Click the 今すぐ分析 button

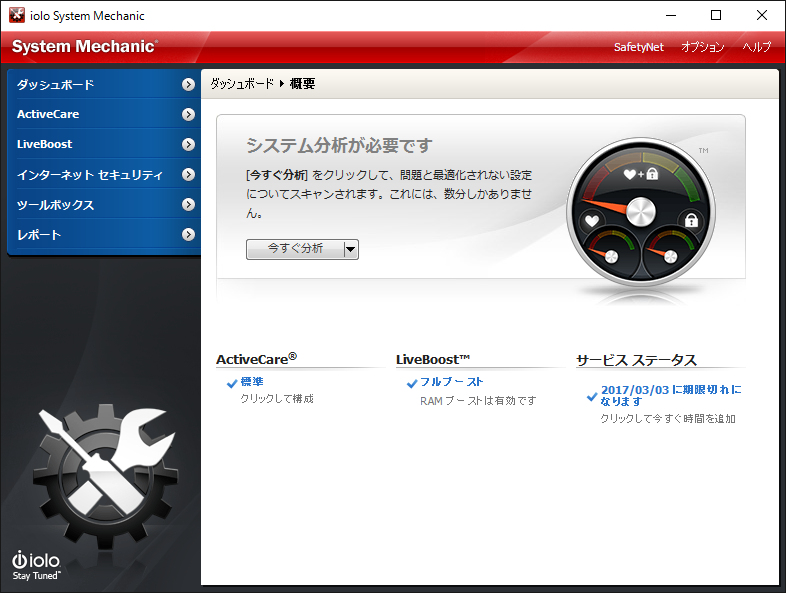295,249
